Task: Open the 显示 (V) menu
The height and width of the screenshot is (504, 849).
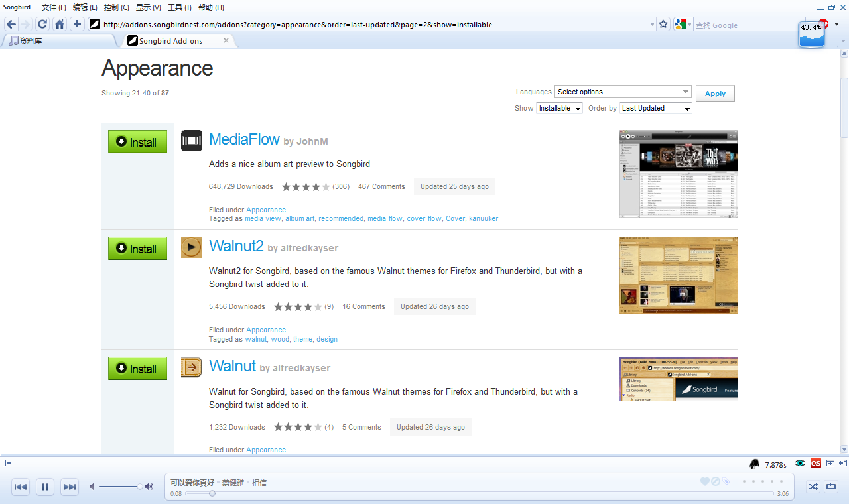Action: [x=148, y=7]
